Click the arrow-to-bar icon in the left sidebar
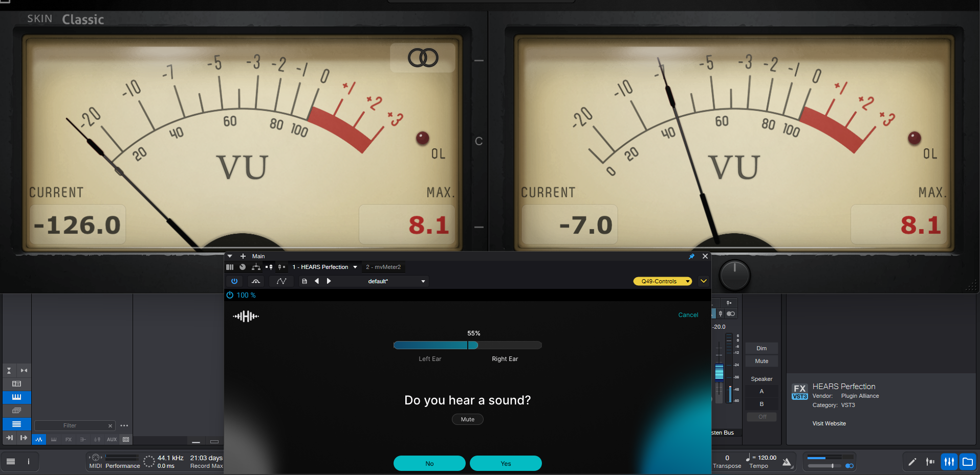Screen dimensions: 980x475 (x=9, y=438)
